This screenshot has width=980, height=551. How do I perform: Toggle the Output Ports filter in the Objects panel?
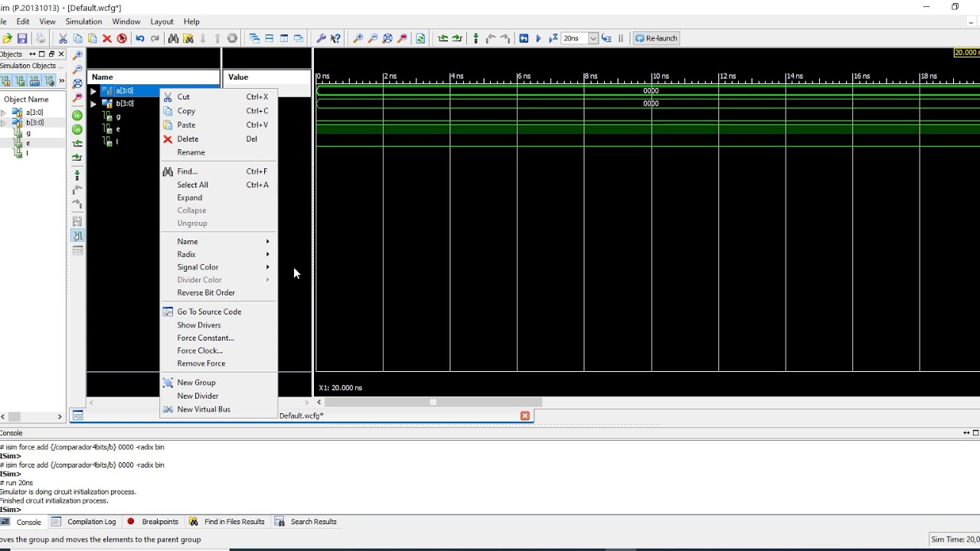coord(20,80)
